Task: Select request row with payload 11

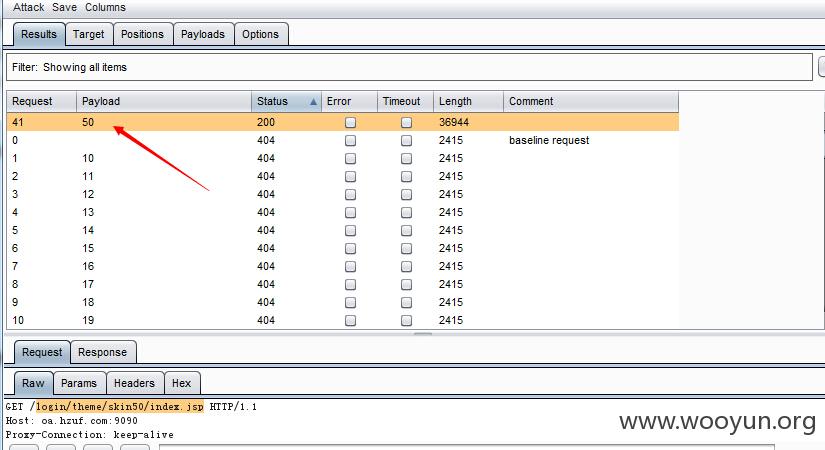Action: [343, 176]
